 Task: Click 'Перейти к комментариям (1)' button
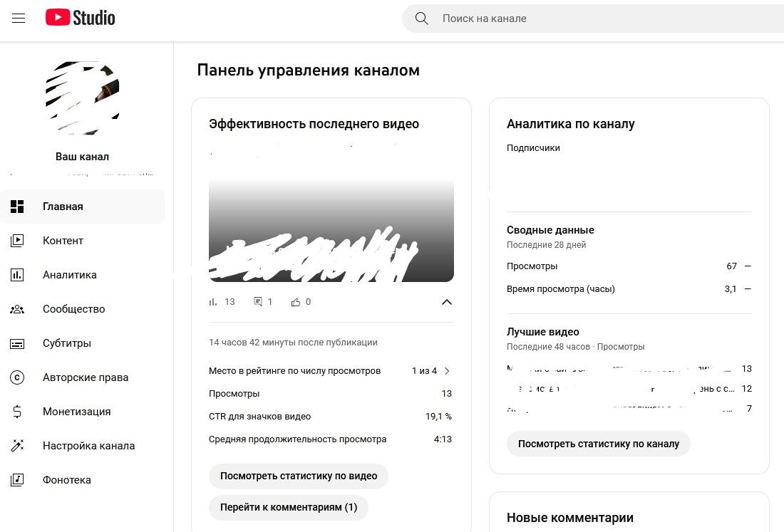point(289,508)
